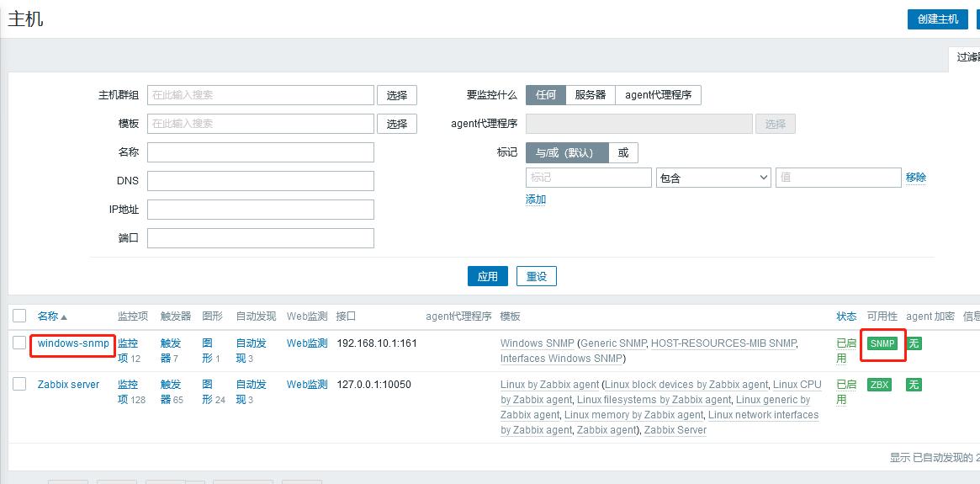Screen dimensions: 980x484
Task: Toggle the select-all hosts checkbox
Action: pos(19,316)
